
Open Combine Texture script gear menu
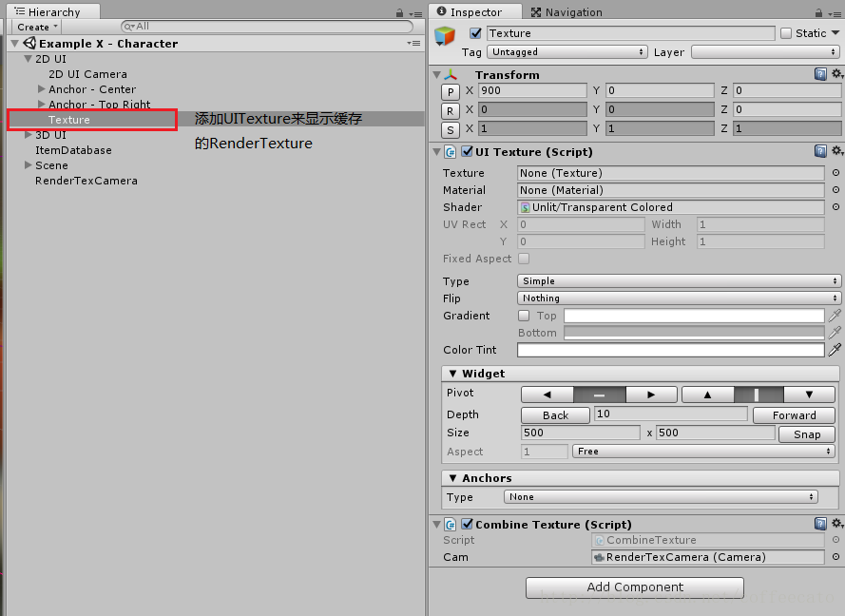(836, 523)
